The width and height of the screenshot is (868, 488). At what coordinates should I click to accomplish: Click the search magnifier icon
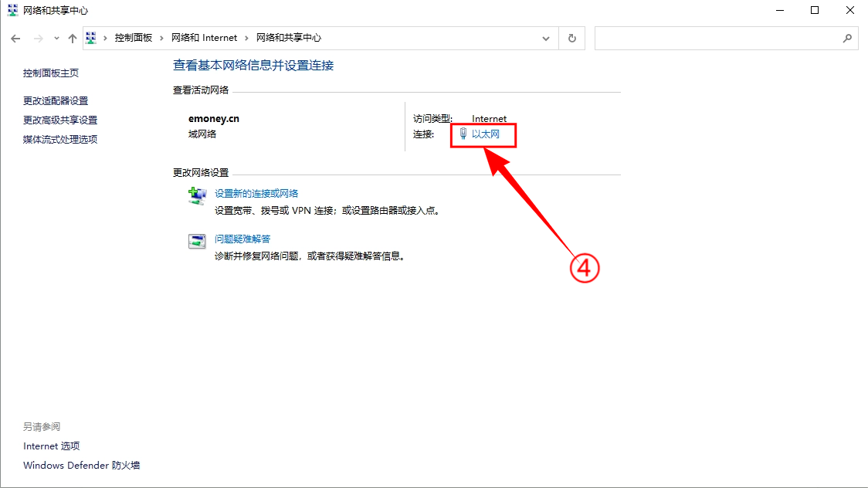847,38
